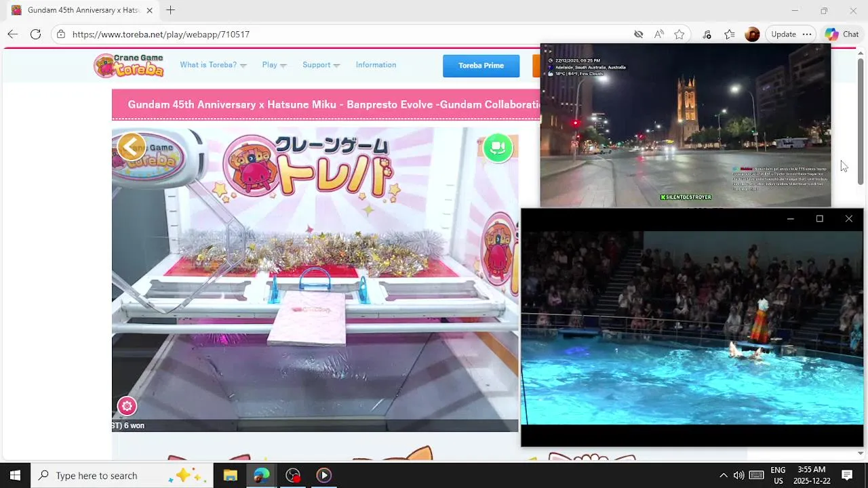Expand the Support menu
The height and width of the screenshot is (488, 868).
(x=321, y=65)
